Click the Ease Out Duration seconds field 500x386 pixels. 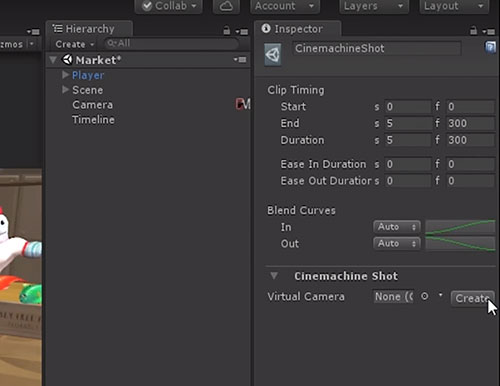(408, 181)
